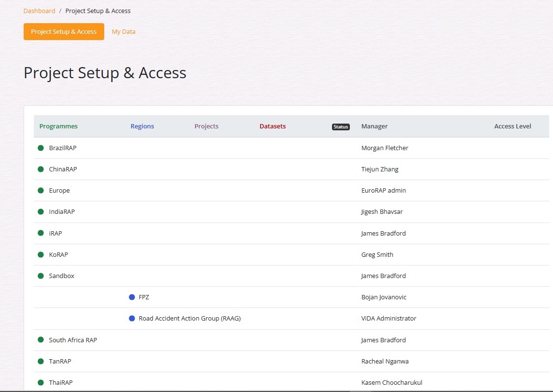
Task: Click the green dot beside South Africa RAP
Action: pyautogui.click(x=41, y=340)
